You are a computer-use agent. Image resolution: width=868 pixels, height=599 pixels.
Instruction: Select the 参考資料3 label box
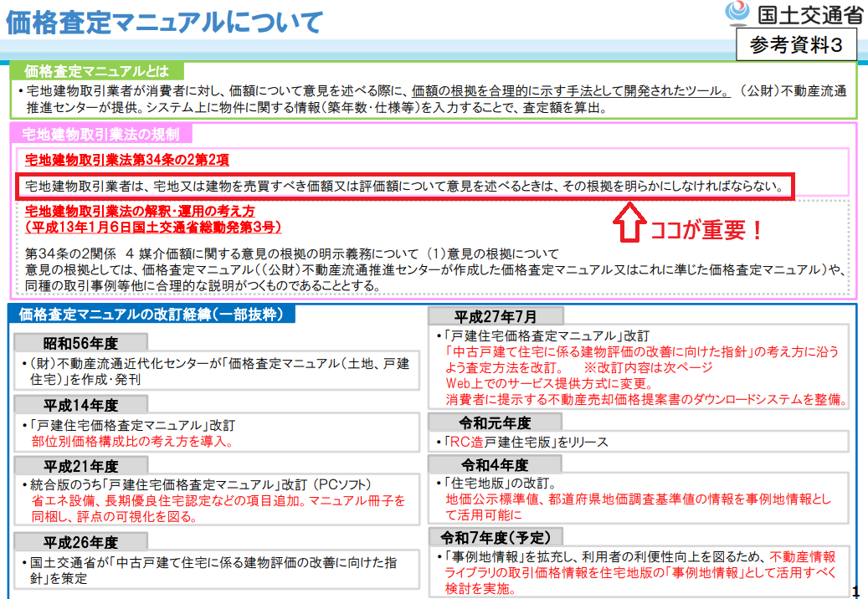[799, 44]
